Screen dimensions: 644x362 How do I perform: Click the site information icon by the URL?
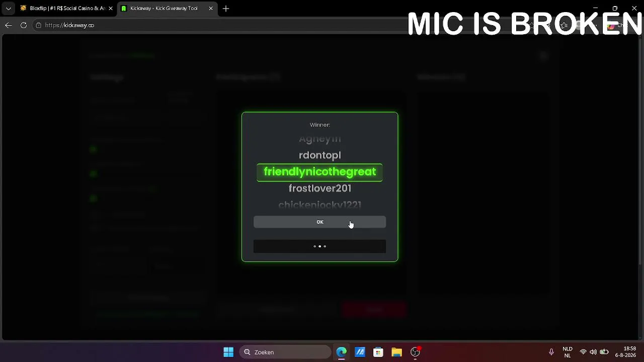click(38, 25)
